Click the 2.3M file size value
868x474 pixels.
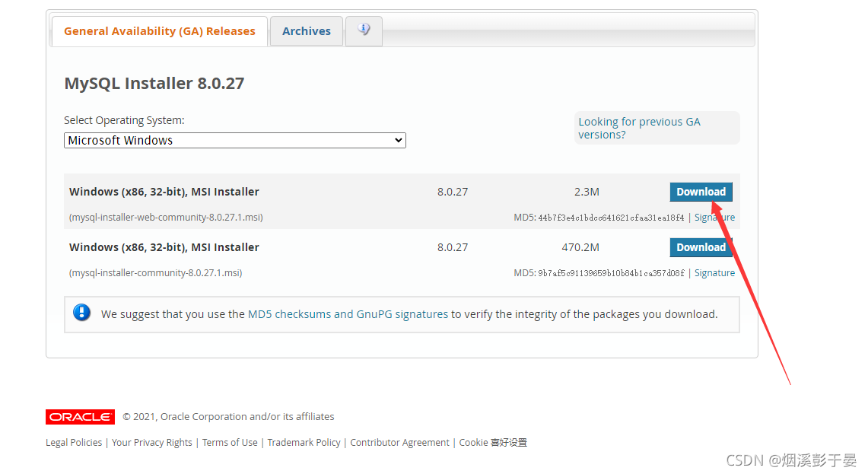[587, 192]
